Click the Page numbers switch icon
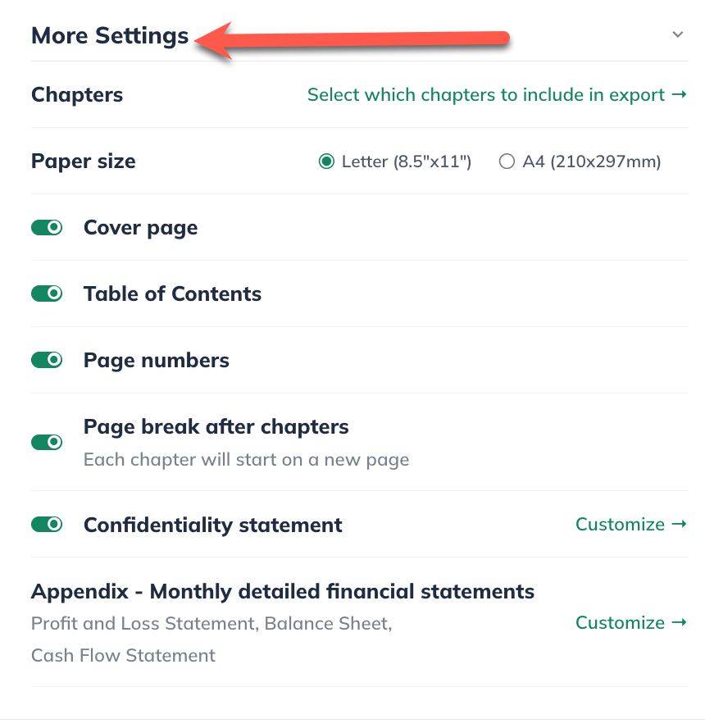The image size is (705, 728). tap(47, 360)
